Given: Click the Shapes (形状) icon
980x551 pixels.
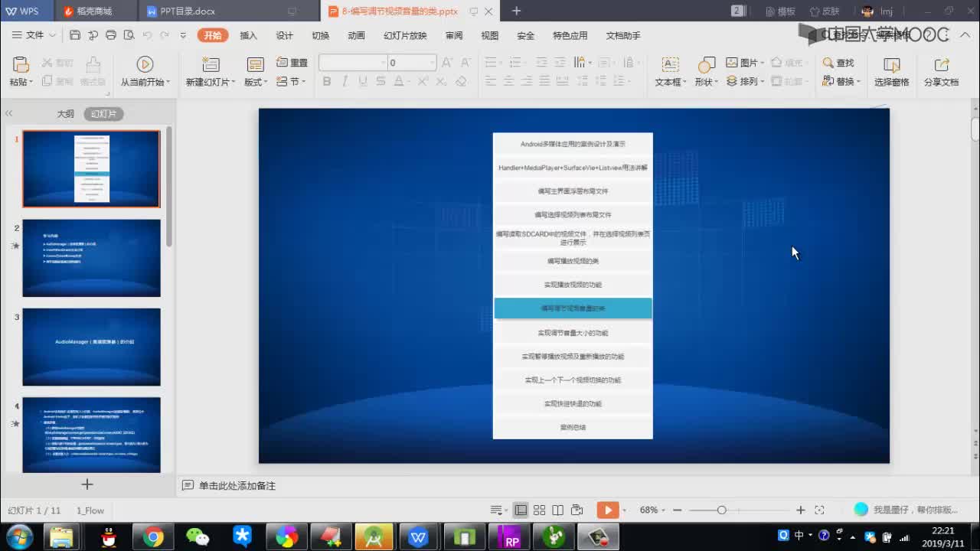Looking at the screenshot, I should [706, 65].
